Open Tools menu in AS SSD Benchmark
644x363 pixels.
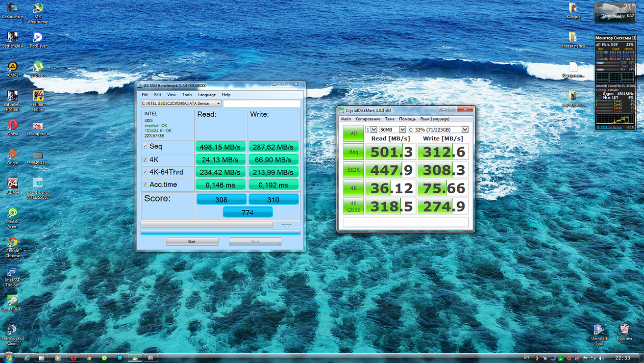coord(187,95)
